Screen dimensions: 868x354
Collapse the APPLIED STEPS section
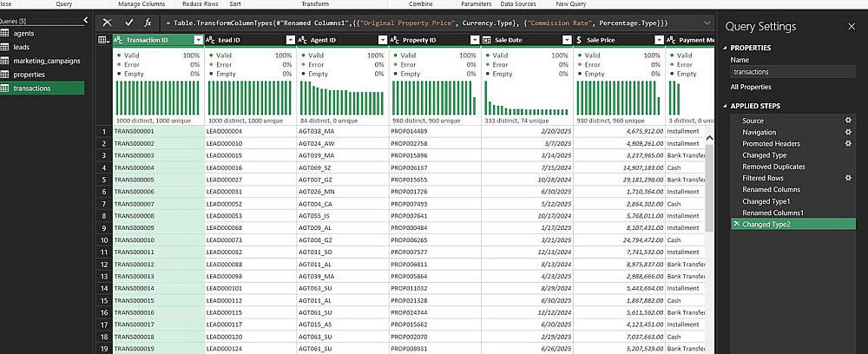pos(726,106)
